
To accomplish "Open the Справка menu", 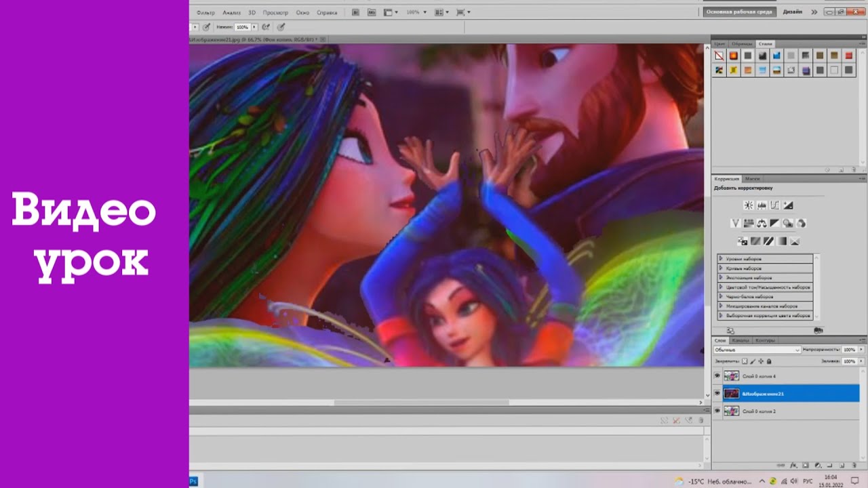I will pos(327,12).
